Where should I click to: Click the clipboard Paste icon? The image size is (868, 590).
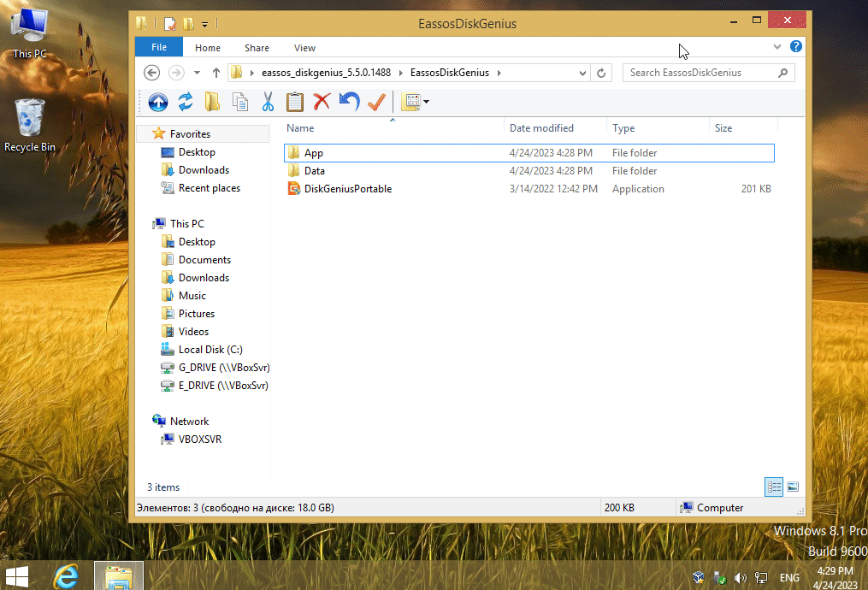tap(294, 102)
